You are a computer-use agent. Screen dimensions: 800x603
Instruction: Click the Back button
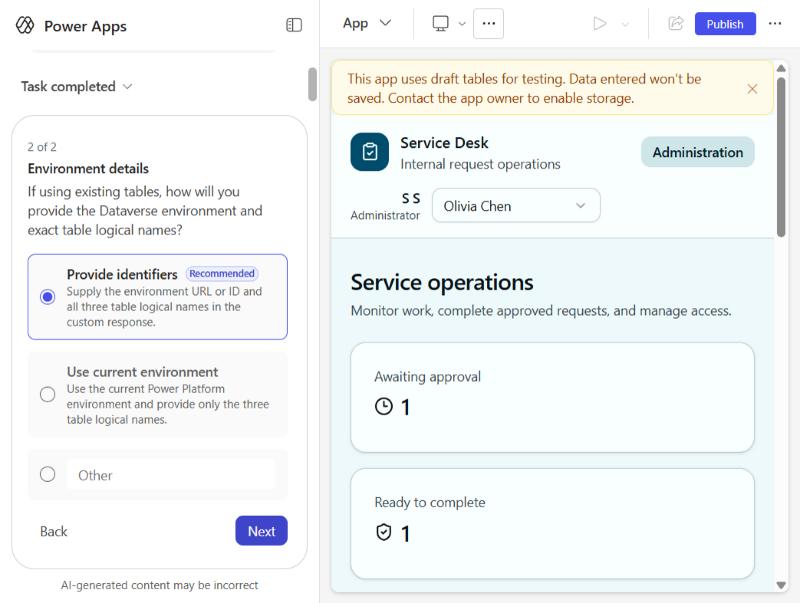(54, 532)
